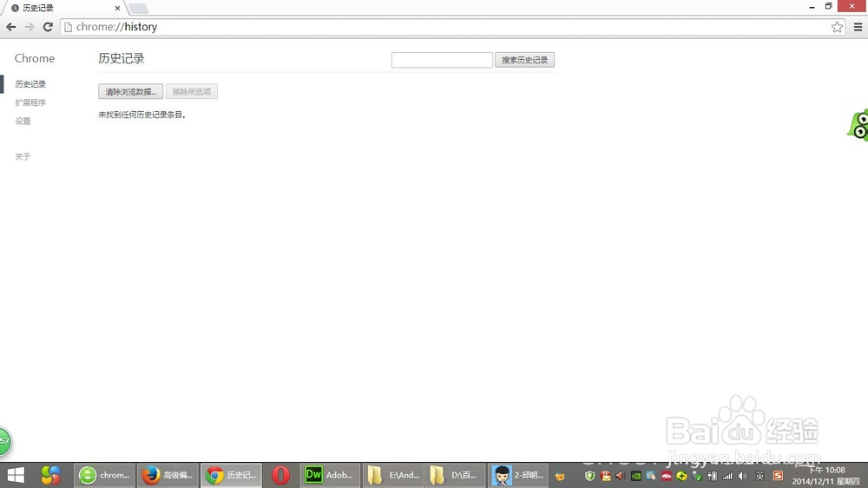Switch to the Dreamweaver Adob... window

coord(330,475)
